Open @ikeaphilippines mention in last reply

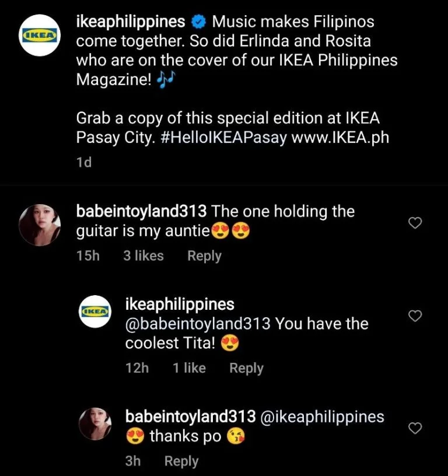323,417
